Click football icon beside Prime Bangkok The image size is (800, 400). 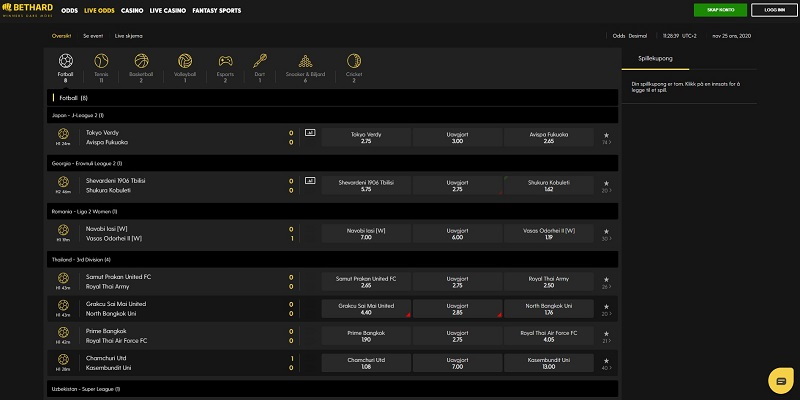tap(63, 332)
